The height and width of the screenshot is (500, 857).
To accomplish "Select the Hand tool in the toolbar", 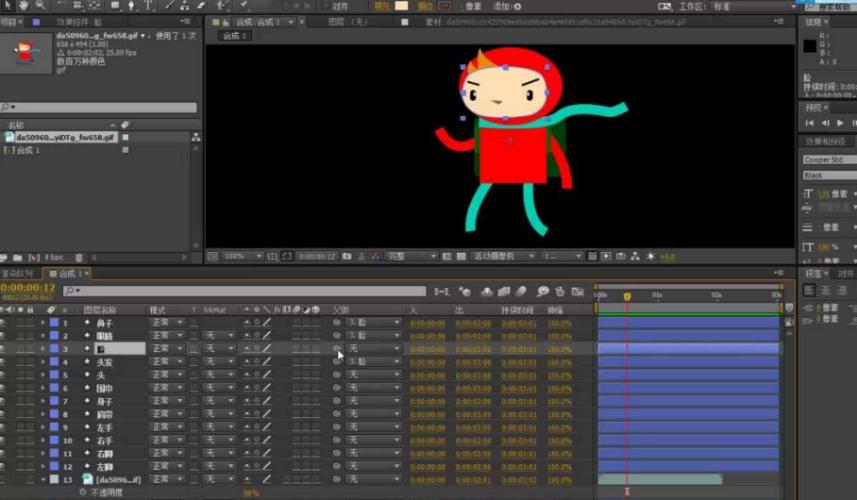I will pyautogui.click(x=22, y=5).
